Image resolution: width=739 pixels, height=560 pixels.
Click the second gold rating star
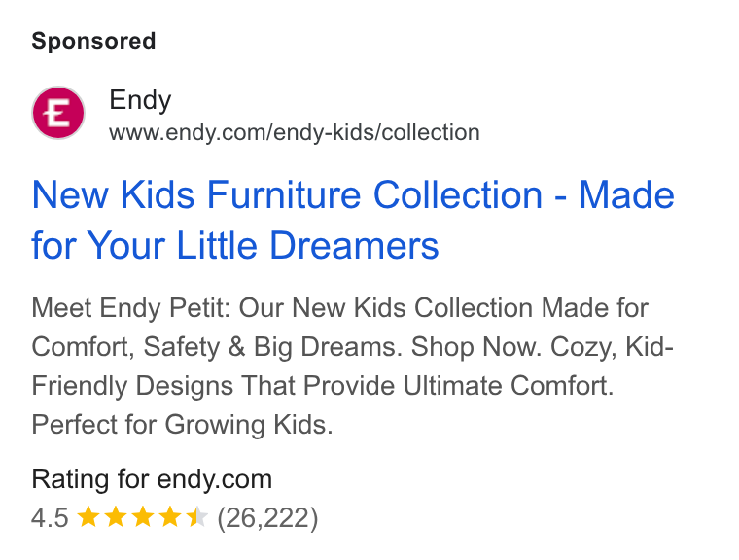coord(115,516)
